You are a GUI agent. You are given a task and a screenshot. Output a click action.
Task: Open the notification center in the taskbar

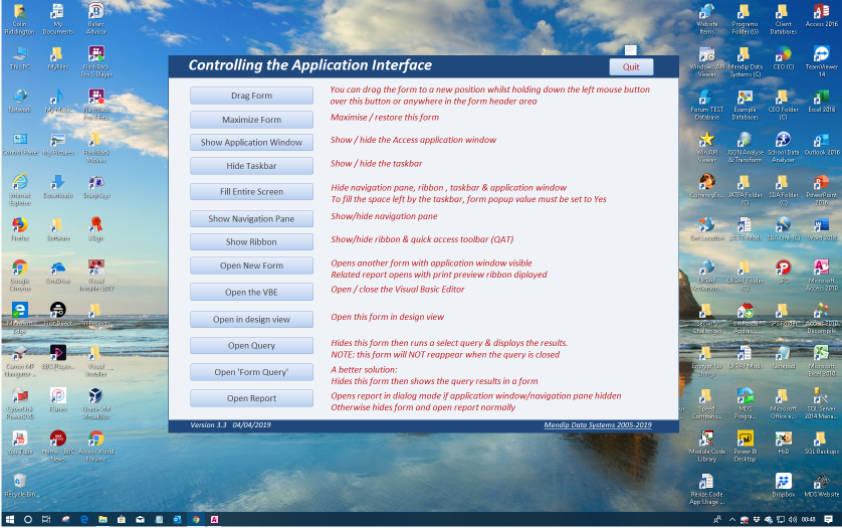[828, 520]
